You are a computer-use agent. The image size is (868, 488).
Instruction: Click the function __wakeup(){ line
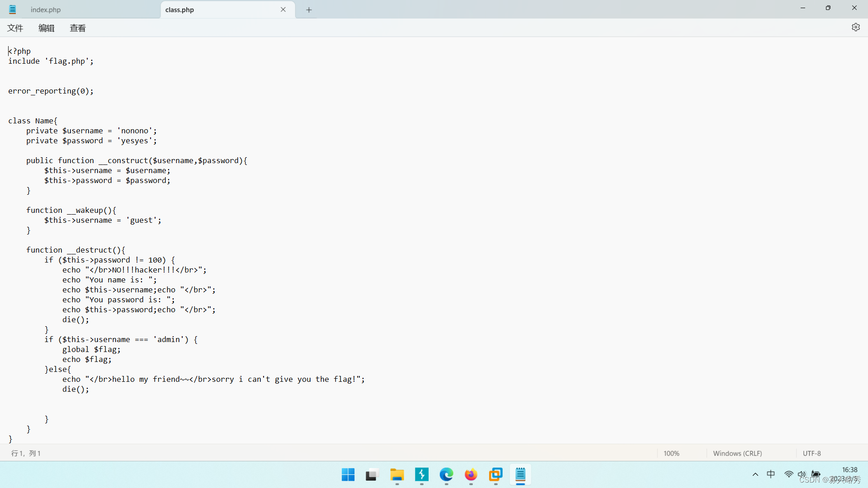[x=71, y=210]
